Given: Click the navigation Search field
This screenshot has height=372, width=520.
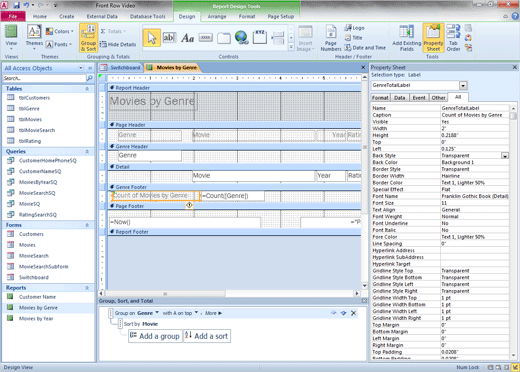Looking at the screenshot, I should [x=44, y=78].
